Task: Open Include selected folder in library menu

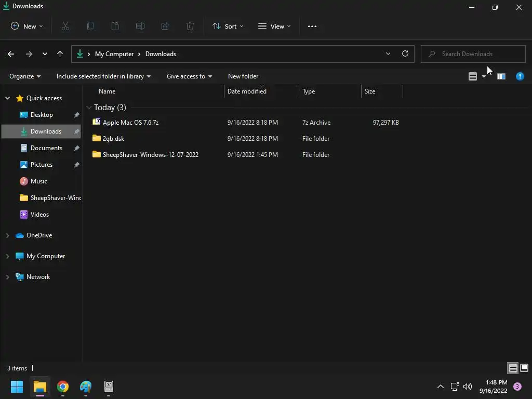Action: tap(103, 76)
